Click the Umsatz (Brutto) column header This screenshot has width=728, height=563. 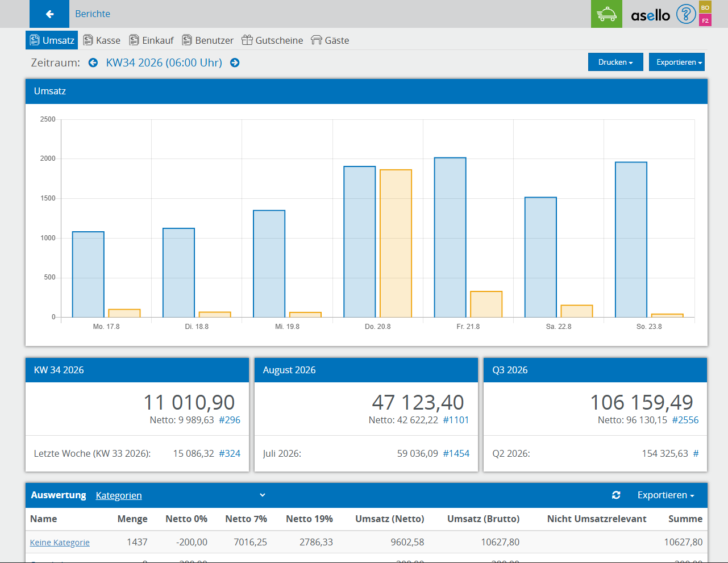click(483, 519)
